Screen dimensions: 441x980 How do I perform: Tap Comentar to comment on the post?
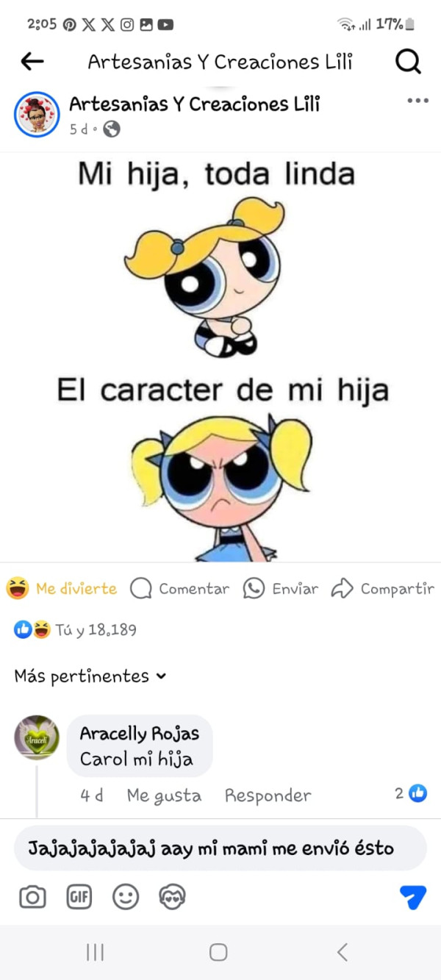180,588
